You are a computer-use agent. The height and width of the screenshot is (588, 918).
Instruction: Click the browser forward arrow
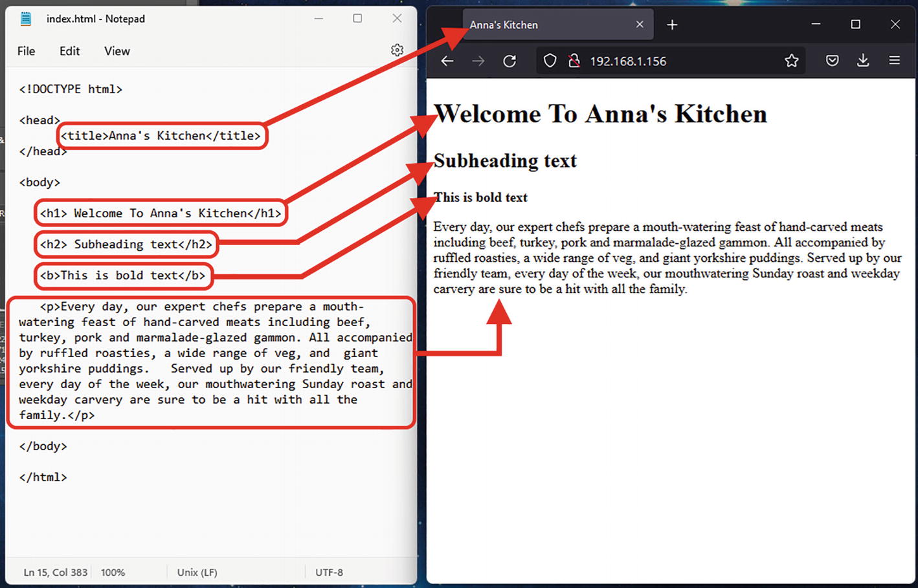478,61
